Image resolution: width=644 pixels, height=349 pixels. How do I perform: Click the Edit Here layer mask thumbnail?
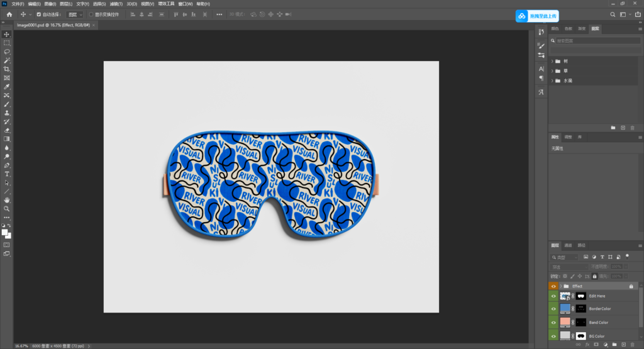(580, 296)
